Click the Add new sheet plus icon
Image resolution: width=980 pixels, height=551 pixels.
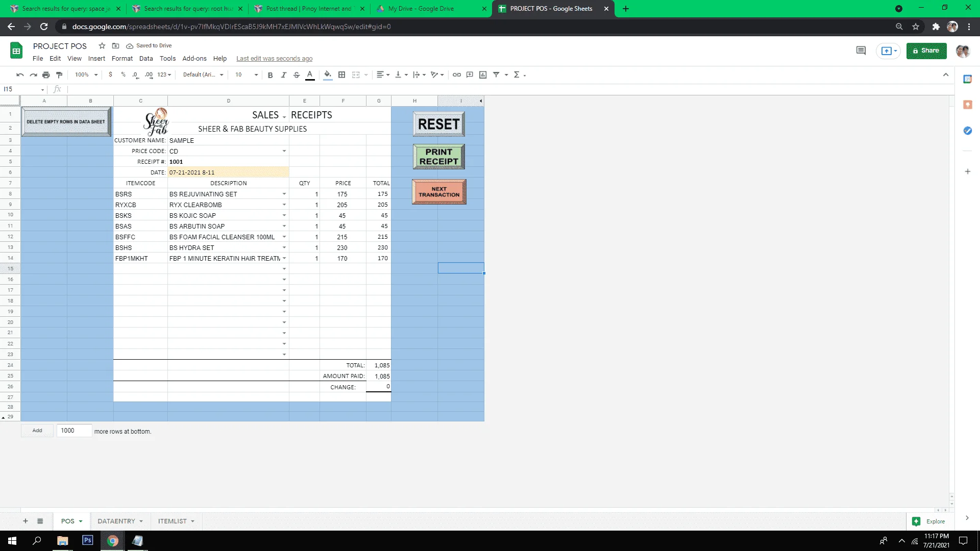(x=25, y=521)
